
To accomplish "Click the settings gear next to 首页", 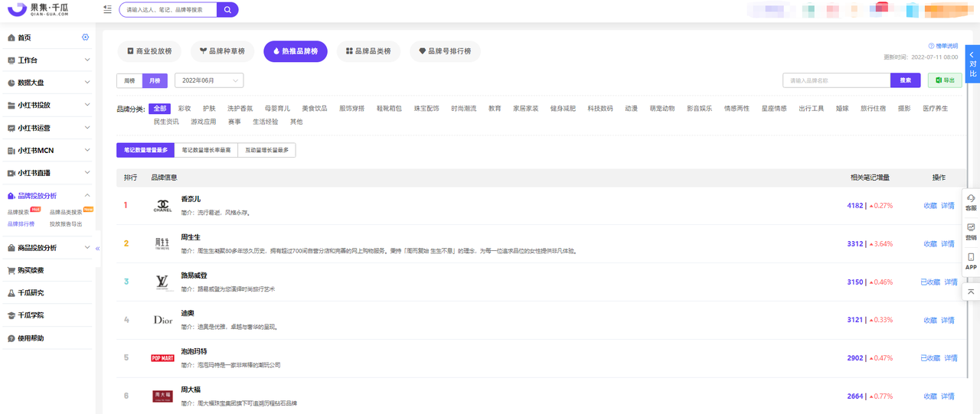I will [85, 37].
